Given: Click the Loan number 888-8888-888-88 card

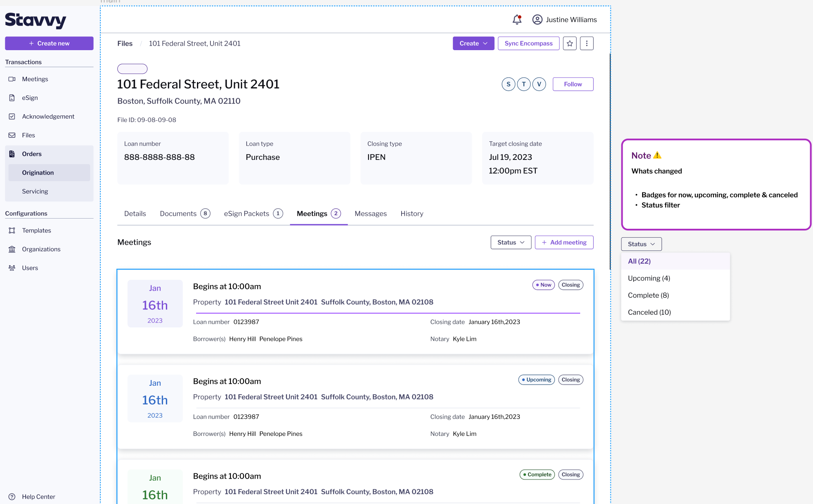Looking at the screenshot, I should pos(173,158).
